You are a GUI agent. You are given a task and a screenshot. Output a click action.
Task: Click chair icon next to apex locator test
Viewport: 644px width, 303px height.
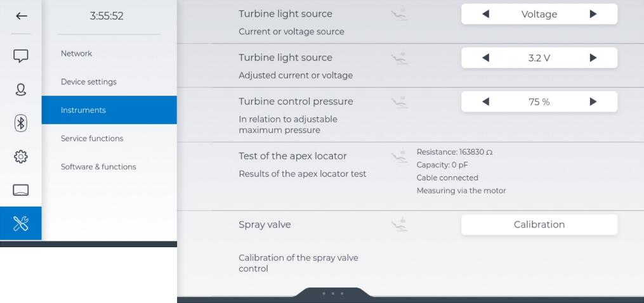398,155
